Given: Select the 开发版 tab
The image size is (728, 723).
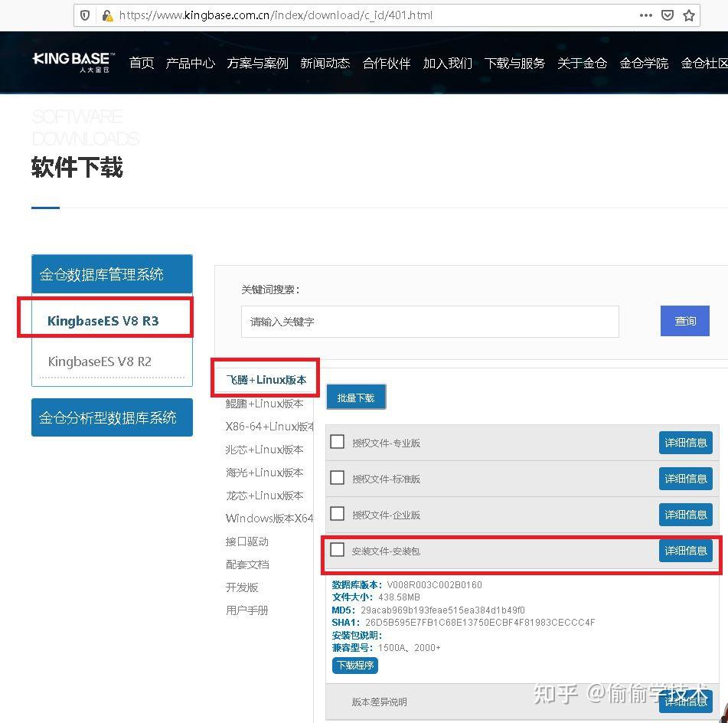Looking at the screenshot, I should point(242,587).
